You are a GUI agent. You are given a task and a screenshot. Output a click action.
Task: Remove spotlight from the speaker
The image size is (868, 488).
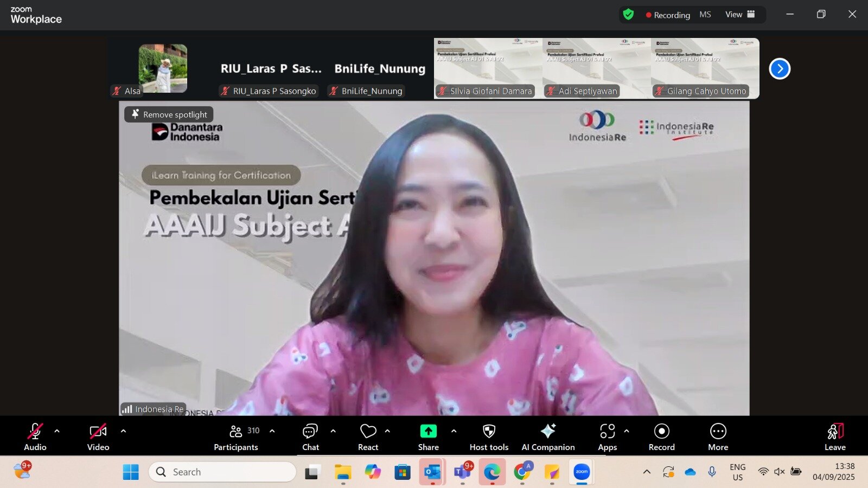tap(169, 114)
